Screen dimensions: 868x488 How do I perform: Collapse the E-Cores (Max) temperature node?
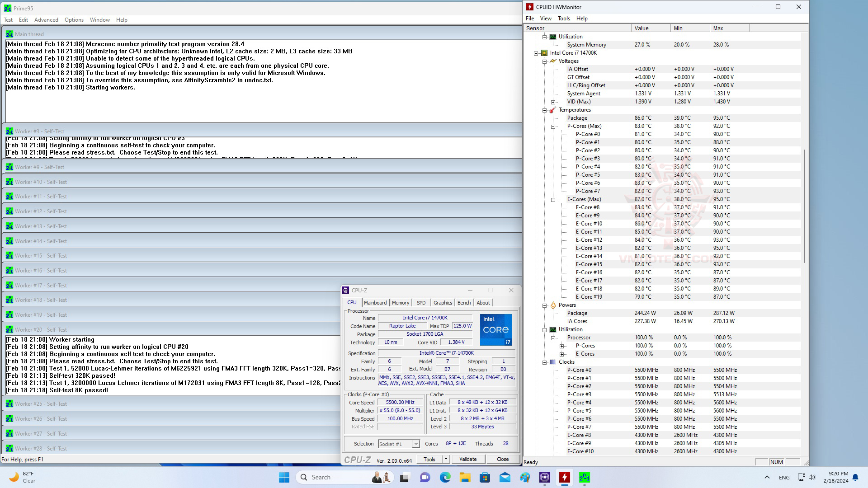(x=553, y=200)
